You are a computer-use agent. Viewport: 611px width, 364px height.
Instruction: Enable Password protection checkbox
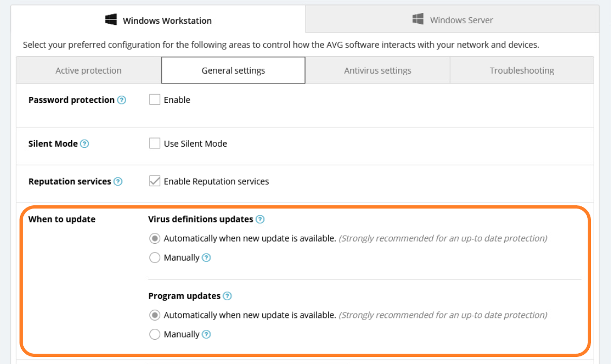pyautogui.click(x=155, y=99)
